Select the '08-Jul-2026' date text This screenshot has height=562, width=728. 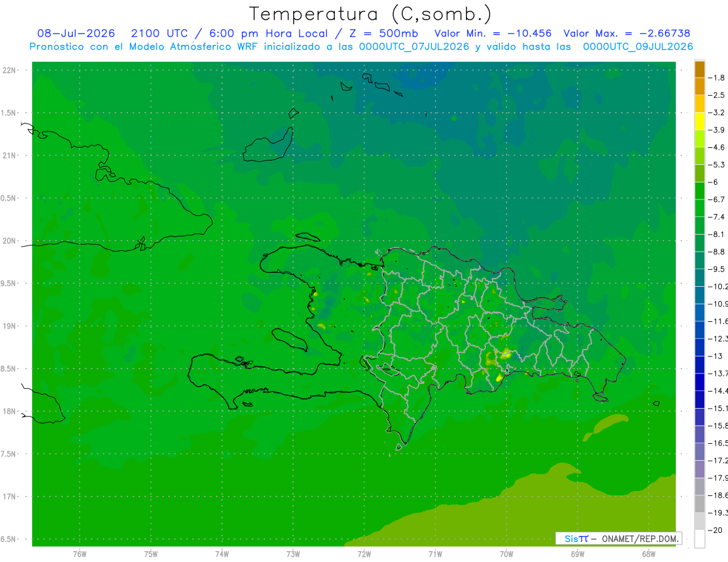75,33
